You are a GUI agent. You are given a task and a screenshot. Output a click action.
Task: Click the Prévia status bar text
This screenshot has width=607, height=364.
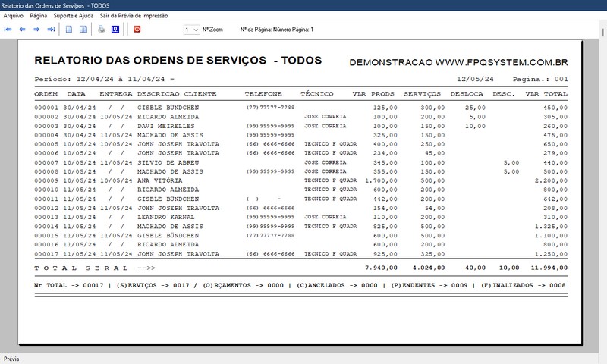tap(12, 359)
